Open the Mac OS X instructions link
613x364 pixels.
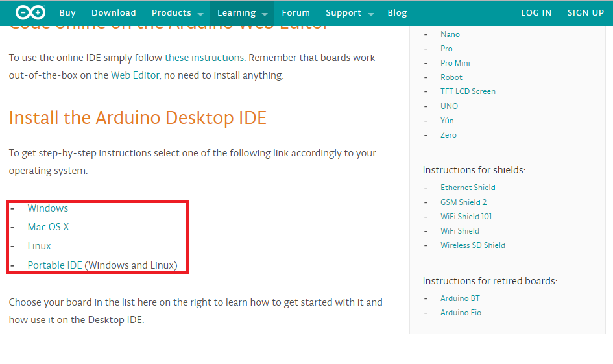(48, 226)
